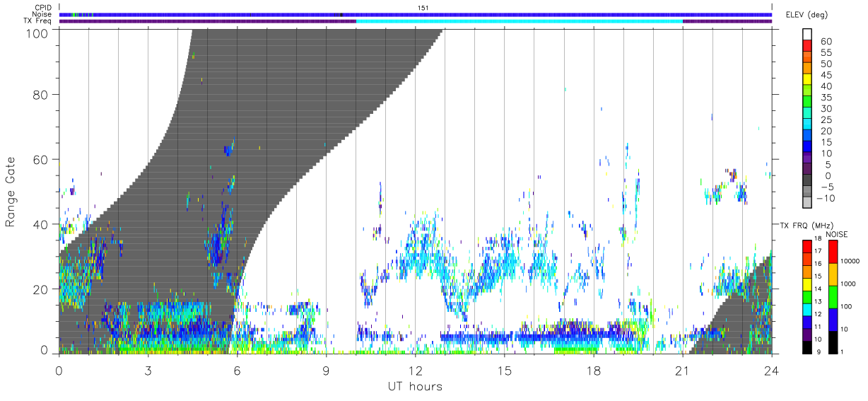Screen dimensions: 868x401
Task: Click the white top segment of ELEV colorbar
Action: click(x=807, y=34)
